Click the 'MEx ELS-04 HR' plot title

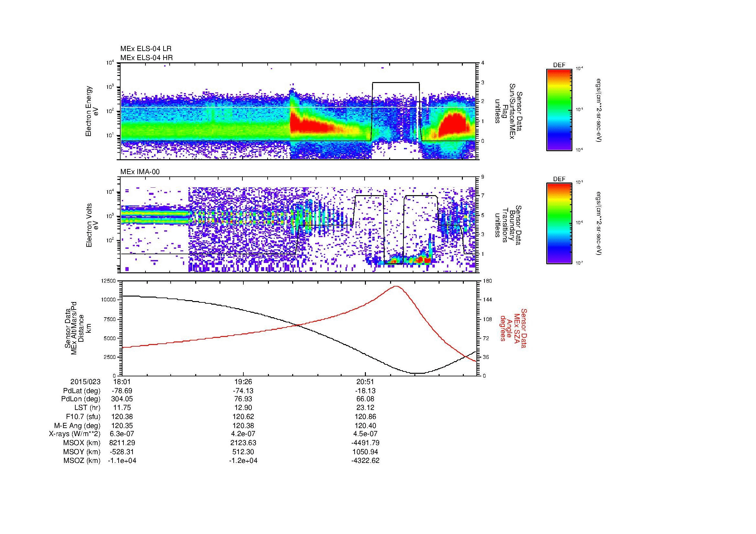click(146, 58)
